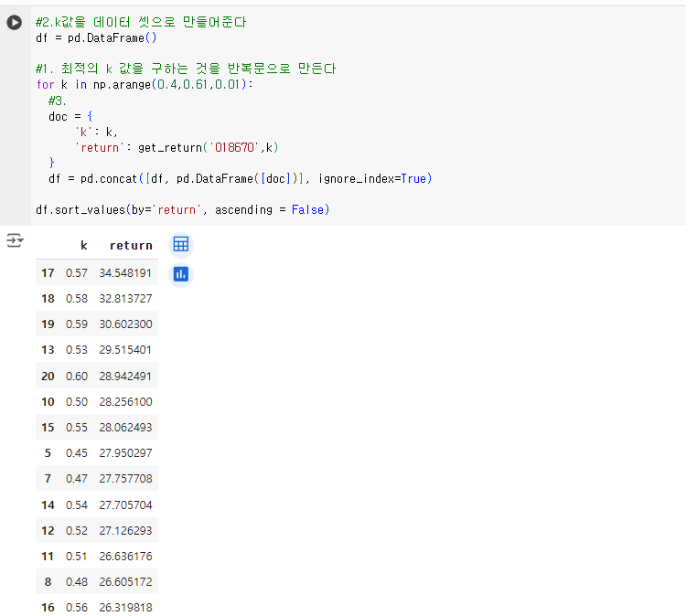Screen dimensions: 686x616
Task: Click k value 0.55 in table
Action: tap(77, 427)
